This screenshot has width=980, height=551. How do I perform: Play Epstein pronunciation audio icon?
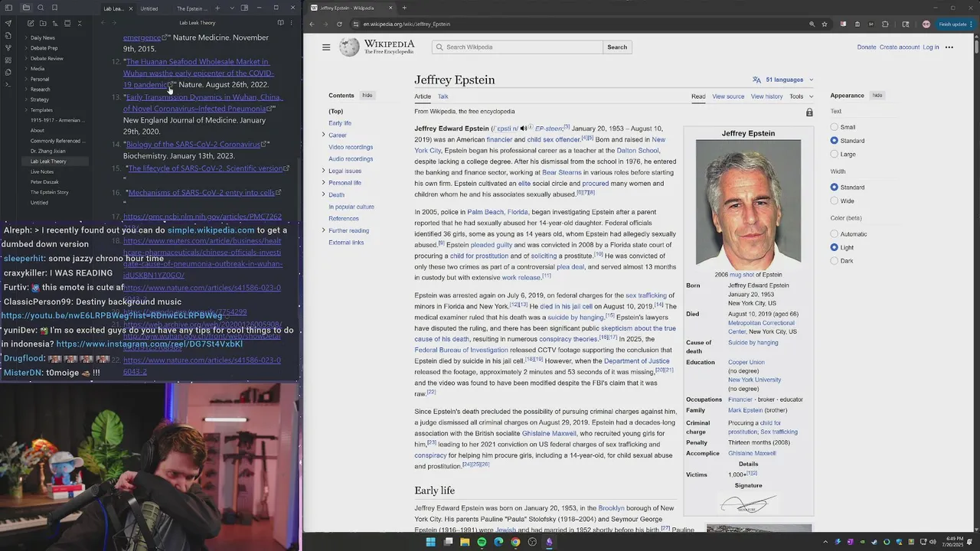(524, 129)
